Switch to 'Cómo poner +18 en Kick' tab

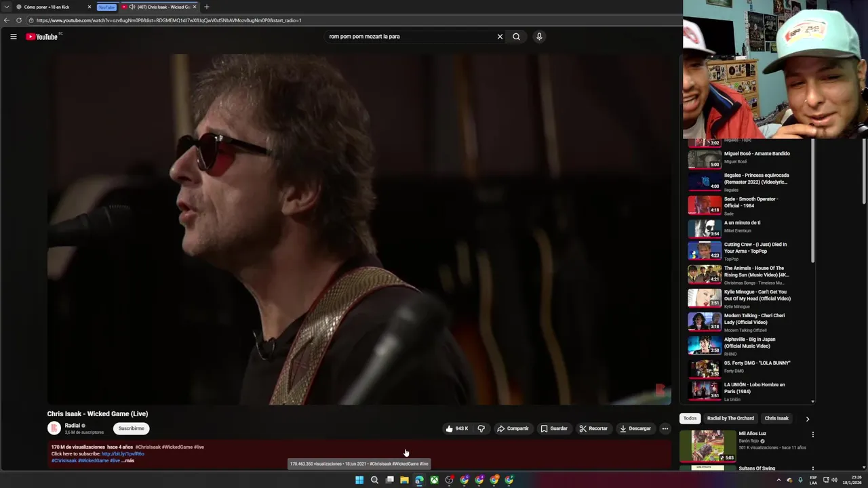pos(51,7)
